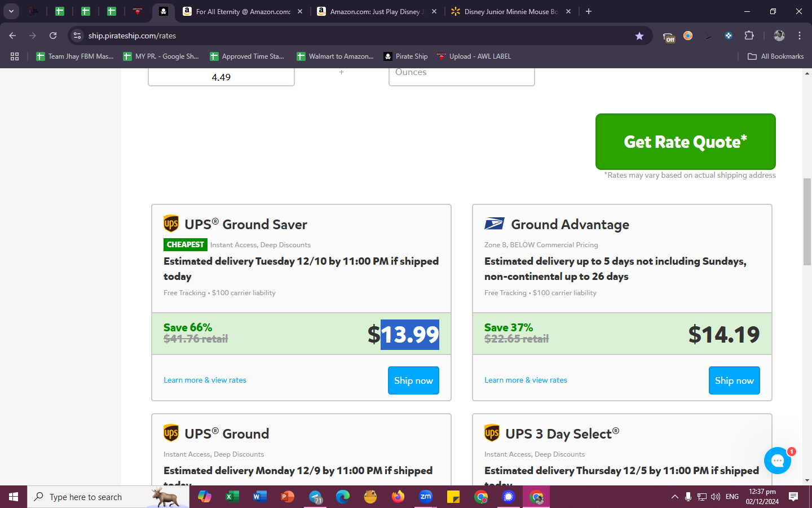812x508 pixels.
Task: Open Sticky Notes from the taskbar
Action: tap(453, 497)
